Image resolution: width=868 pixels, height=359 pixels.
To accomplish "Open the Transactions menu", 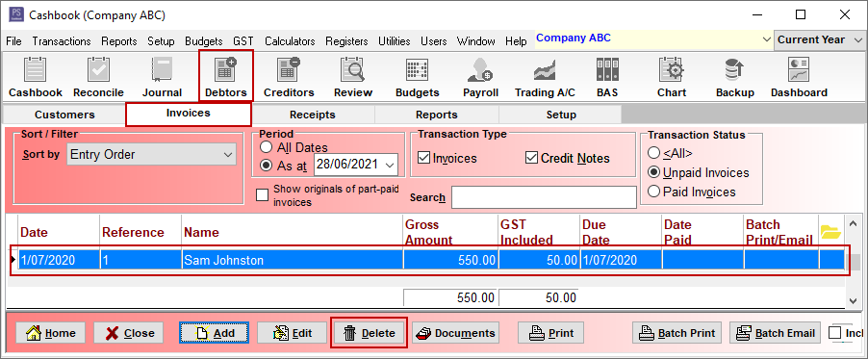I will 62,41.
